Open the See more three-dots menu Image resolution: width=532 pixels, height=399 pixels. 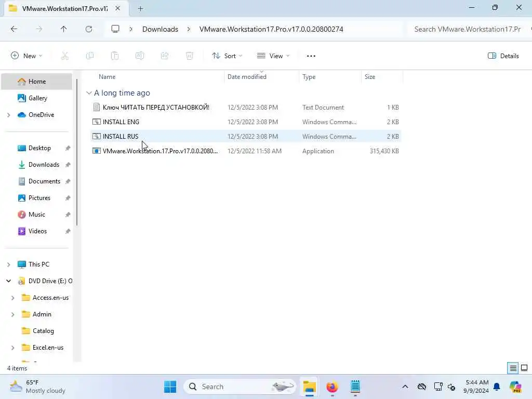pos(311,56)
